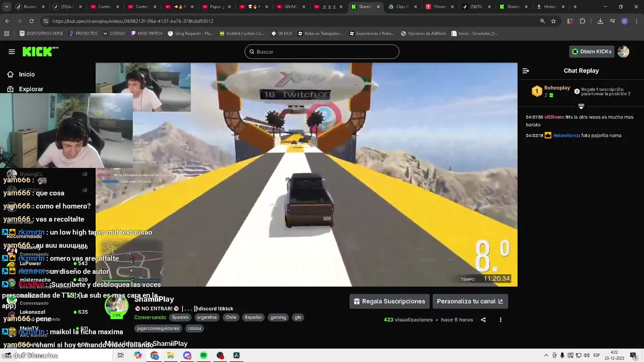644x362 pixels.
Task: Click the argentina tag
Action: 207,317
